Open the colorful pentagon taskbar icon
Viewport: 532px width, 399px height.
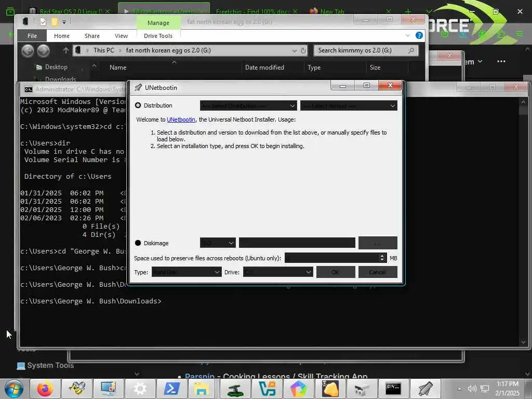298,389
